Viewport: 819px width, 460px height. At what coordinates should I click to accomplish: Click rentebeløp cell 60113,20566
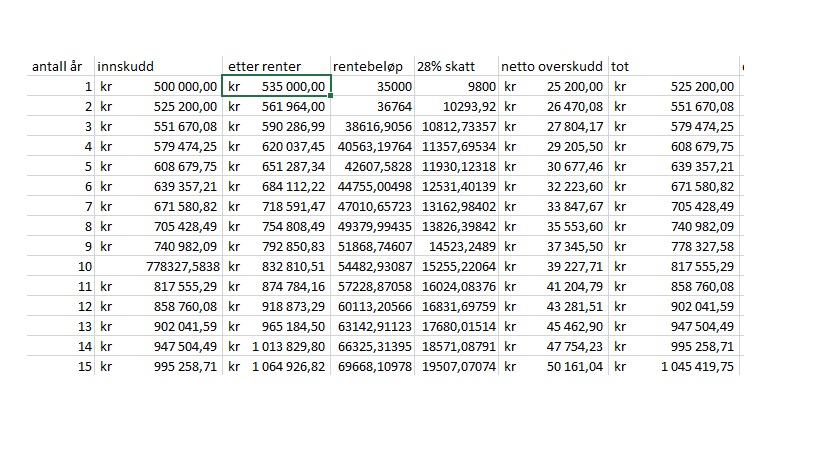point(372,306)
